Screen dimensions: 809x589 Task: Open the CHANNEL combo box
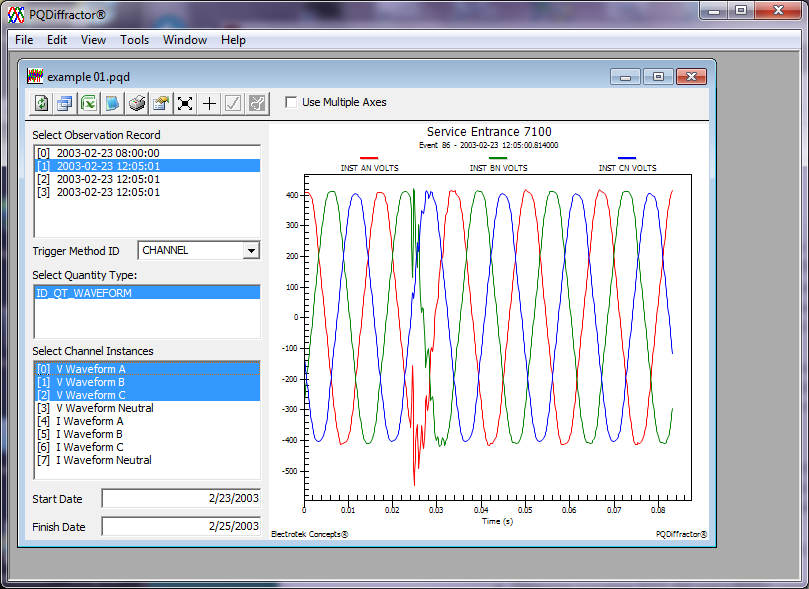(x=199, y=251)
